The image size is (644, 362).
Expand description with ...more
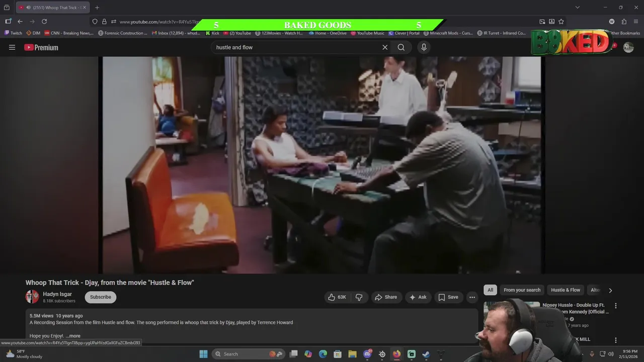tap(73, 336)
